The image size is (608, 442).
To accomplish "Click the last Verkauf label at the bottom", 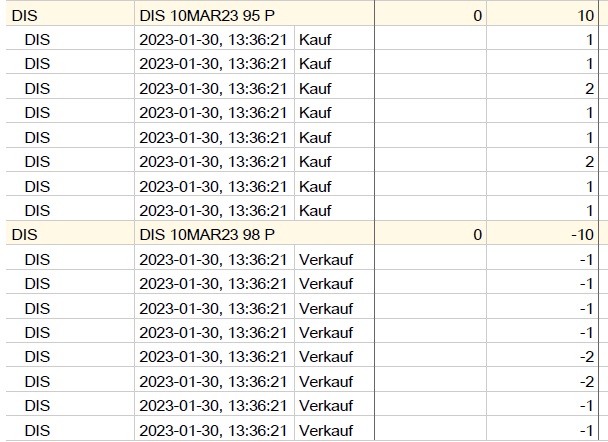I will 326,430.
